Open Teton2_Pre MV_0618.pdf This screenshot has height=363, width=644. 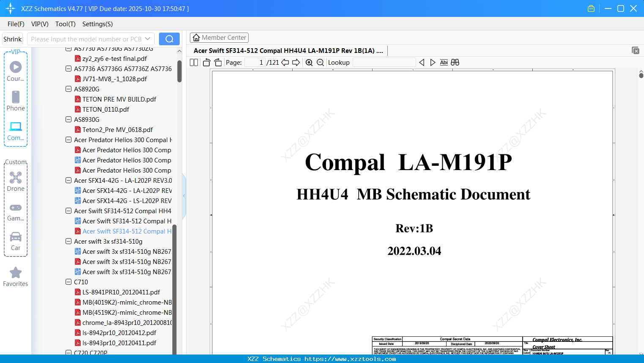(x=118, y=129)
